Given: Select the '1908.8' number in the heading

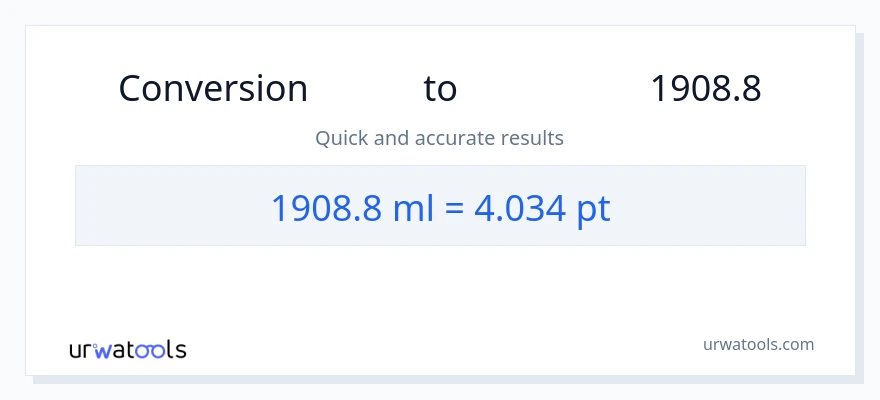Looking at the screenshot, I should tap(705, 89).
